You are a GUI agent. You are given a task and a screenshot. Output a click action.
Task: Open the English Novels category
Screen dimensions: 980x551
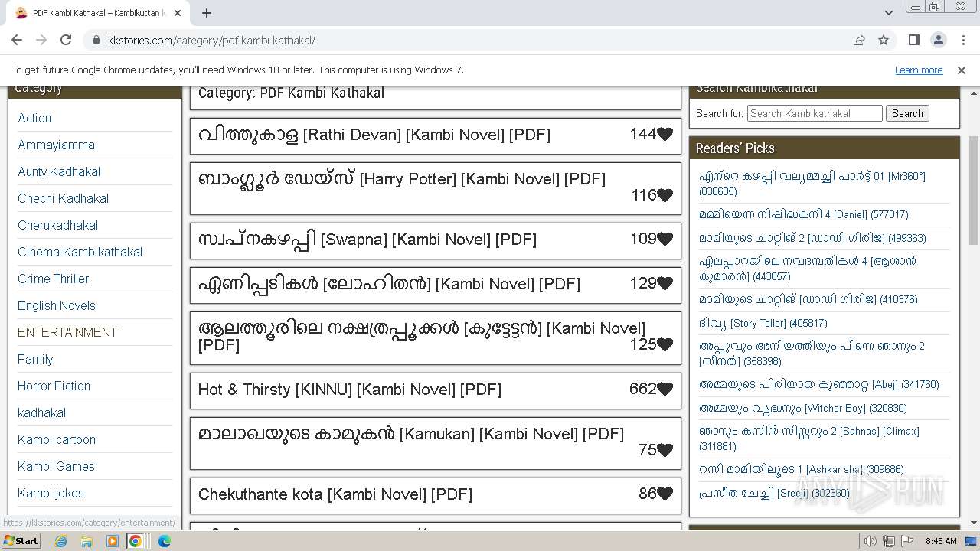[x=57, y=305]
